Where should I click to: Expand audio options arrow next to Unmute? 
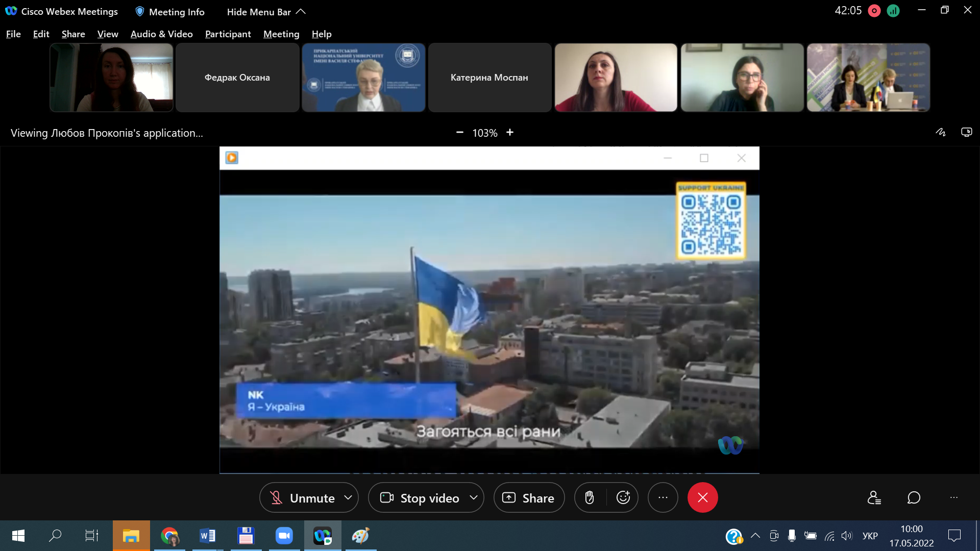(348, 497)
